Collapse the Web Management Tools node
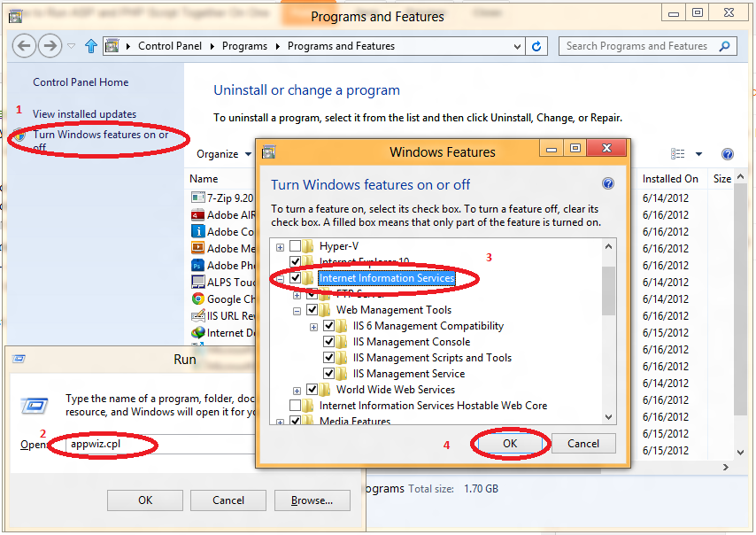756x535 pixels. pos(296,309)
